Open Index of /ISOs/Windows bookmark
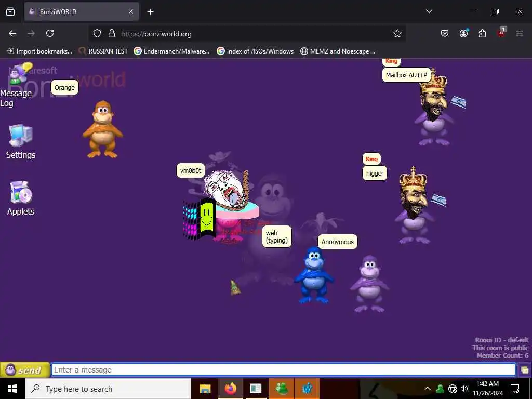The height and width of the screenshot is (399, 532). click(x=255, y=51)
